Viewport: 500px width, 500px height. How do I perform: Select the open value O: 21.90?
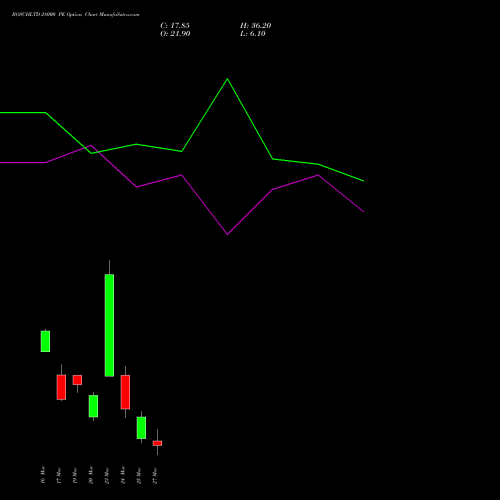pyautogui.click(x=175, y=34)
